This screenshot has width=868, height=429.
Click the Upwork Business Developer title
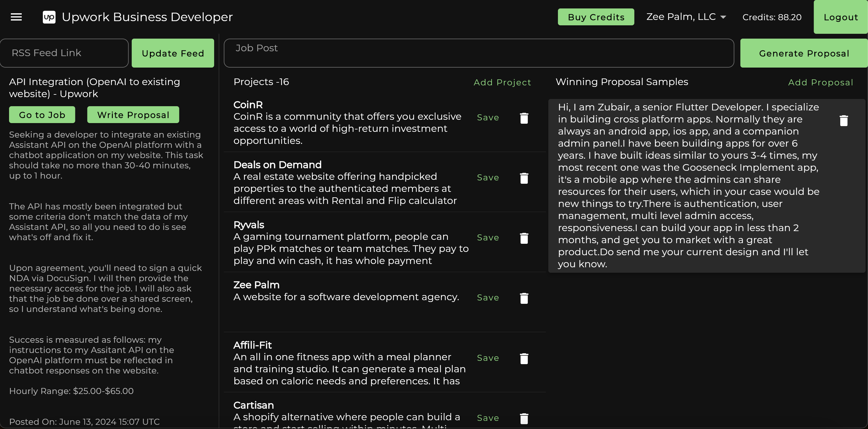pos(147,17)
